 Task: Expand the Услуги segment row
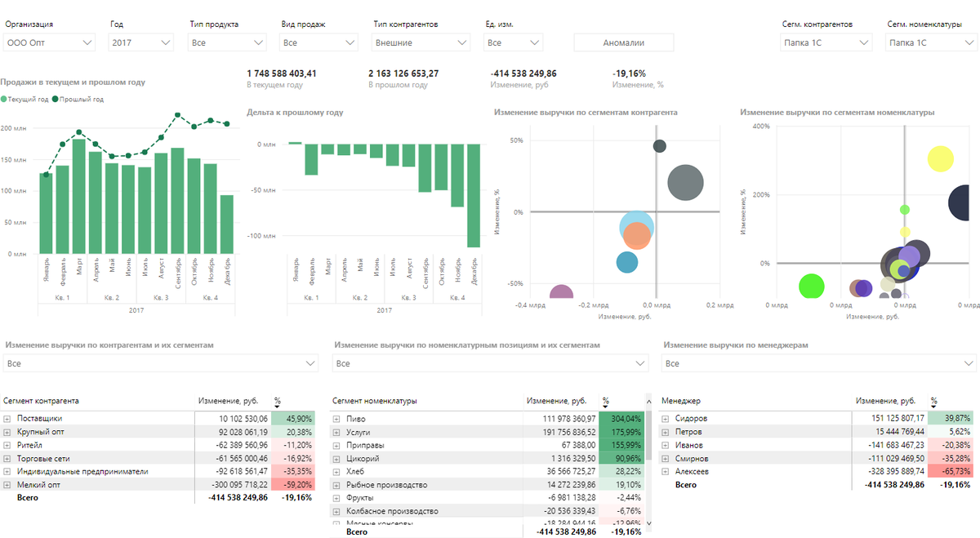338,432
